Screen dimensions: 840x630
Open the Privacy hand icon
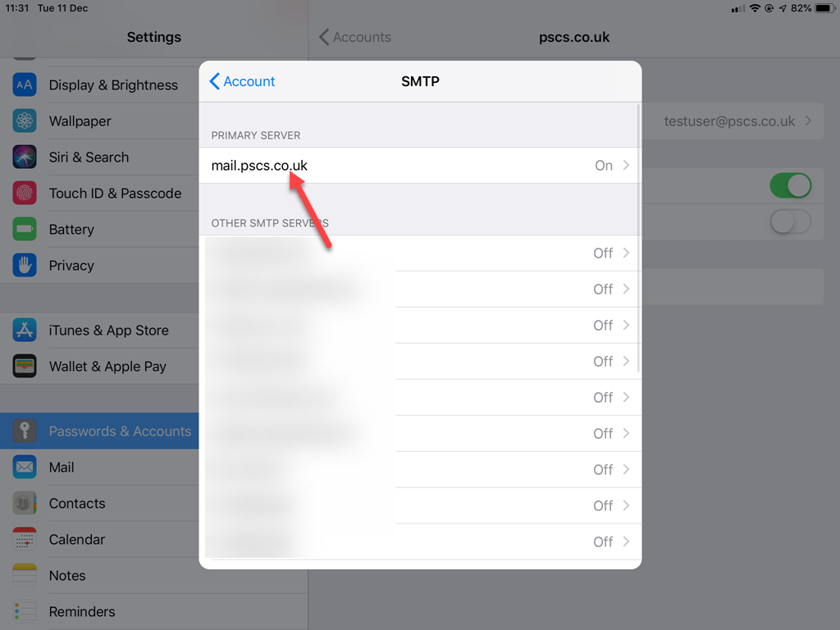coord(25,265)
